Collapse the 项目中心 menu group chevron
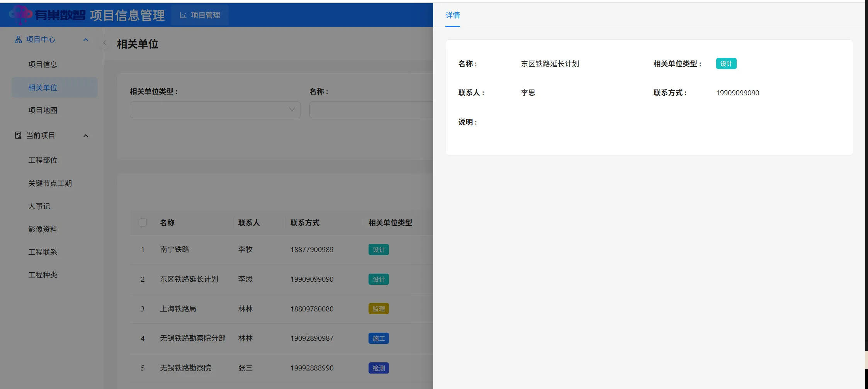Image resolution: width=868 pixels, height=389 pixels. click(x=86, y=40)
